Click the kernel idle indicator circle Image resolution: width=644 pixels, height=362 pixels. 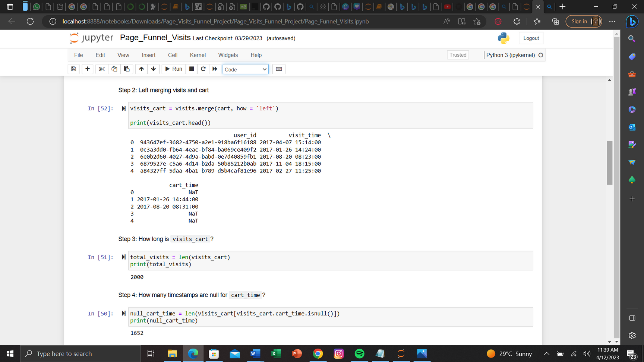541,55
